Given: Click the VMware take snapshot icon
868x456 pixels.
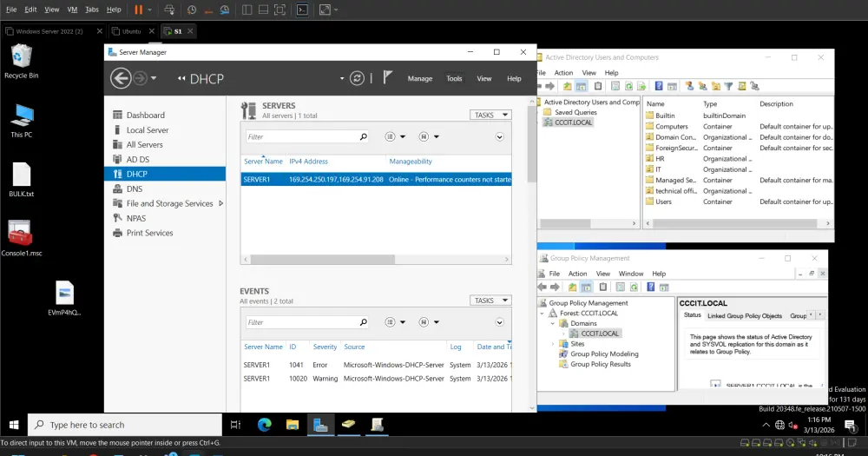Looking at the screenshot, I should (192, 10).
